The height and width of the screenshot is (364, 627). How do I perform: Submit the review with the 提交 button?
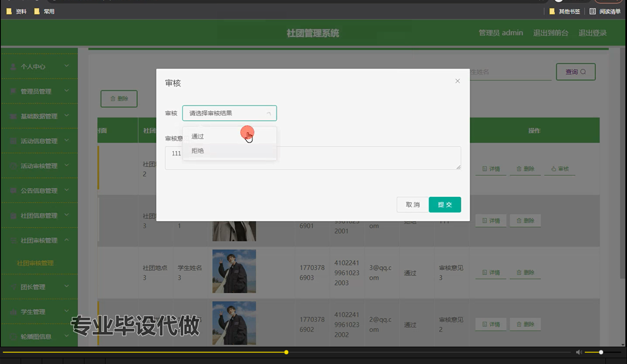pyautogui.click(x=445, y=204)
